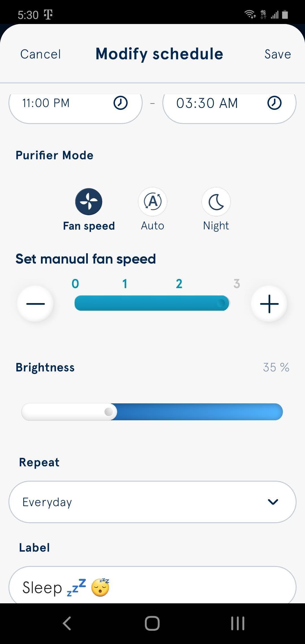Tap fan speed level 3 label
The width and height of the screenshot is (305, 644).
pyautogui.click(x=237, y=284)
